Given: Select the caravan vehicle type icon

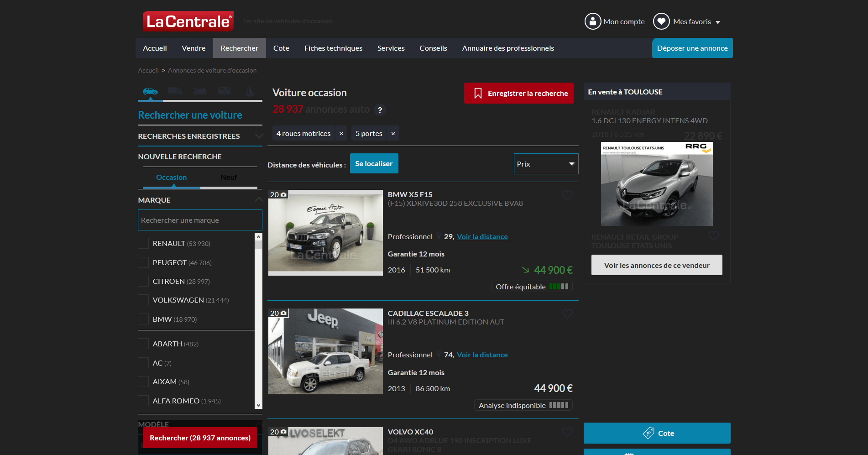Looking at the screenshot, I should [225, 91].
